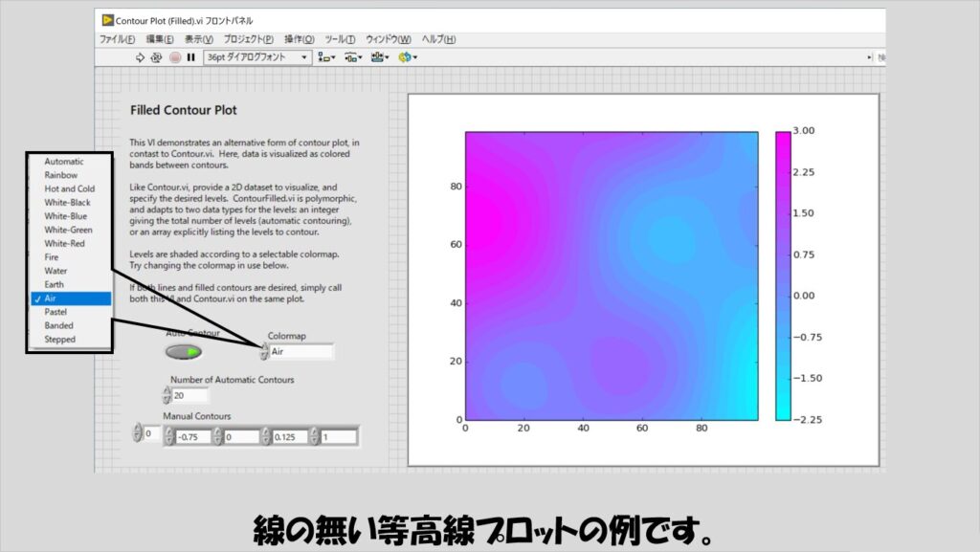Open the ツール(T) menu
980x552 pixels.
(340, 39)
